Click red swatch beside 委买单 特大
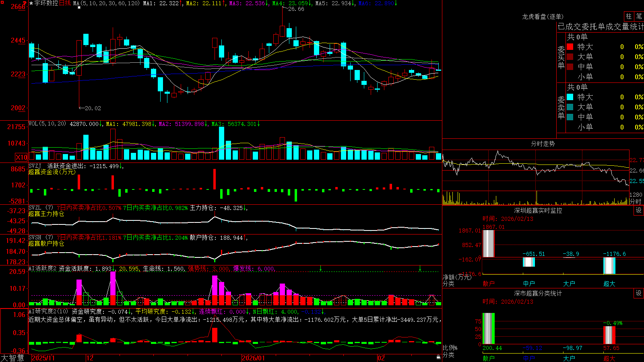This screenshot has width=644, height=362. pos(570,47)
